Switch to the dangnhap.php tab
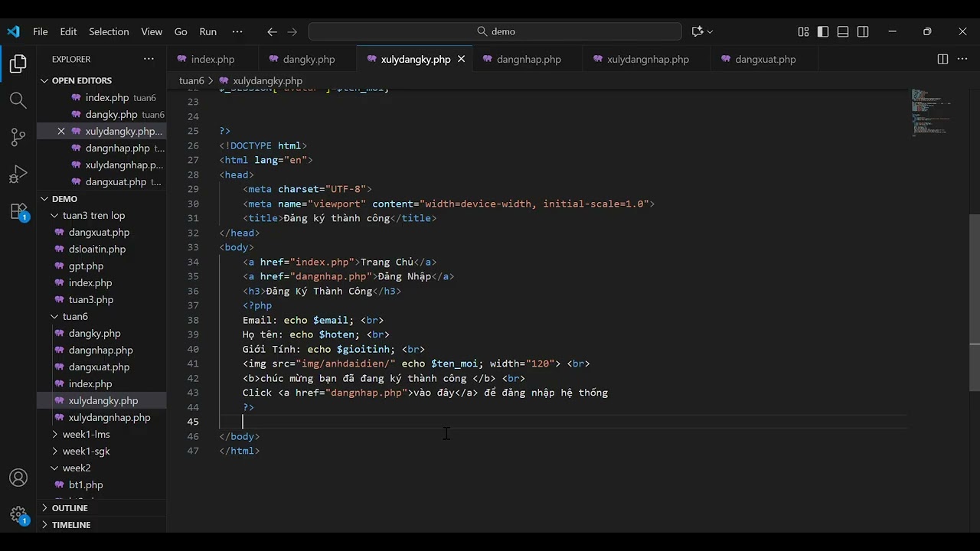This screenshot has width=980, height=551. tap(528, 59)
